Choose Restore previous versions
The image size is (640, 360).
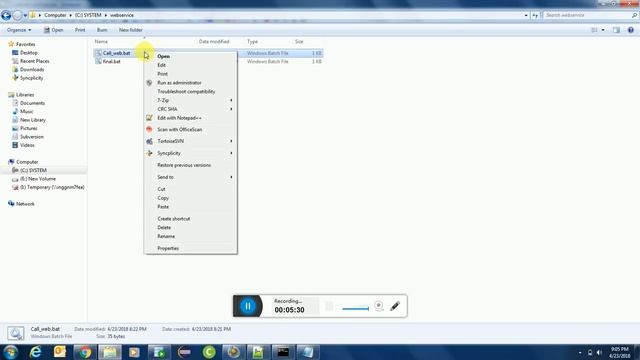(191, 165)
